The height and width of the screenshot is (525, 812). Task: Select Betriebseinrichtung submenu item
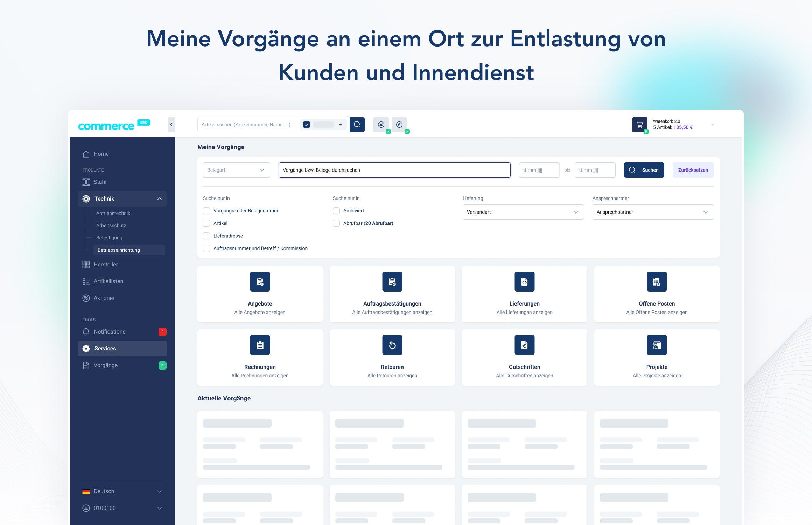(x=119, y=250)
